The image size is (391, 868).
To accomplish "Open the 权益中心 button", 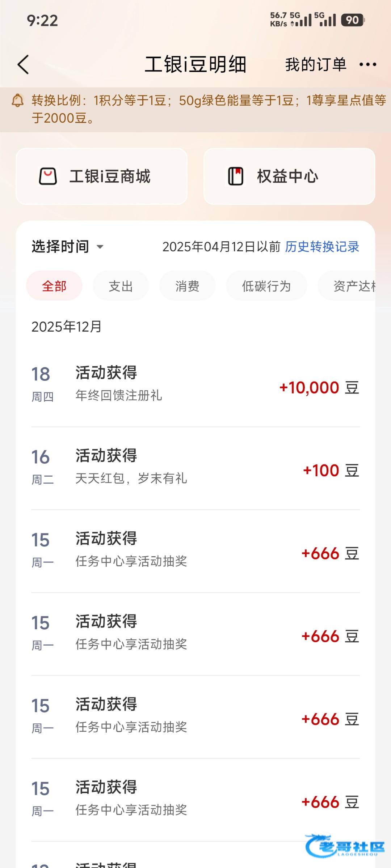I will click(x=289, y=176).
